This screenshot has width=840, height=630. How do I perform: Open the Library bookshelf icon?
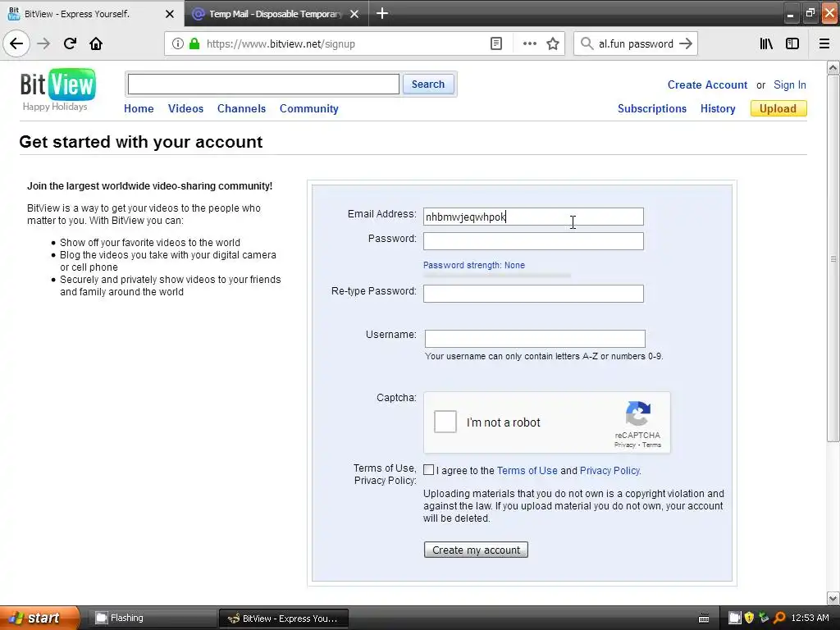pos(766,44)
